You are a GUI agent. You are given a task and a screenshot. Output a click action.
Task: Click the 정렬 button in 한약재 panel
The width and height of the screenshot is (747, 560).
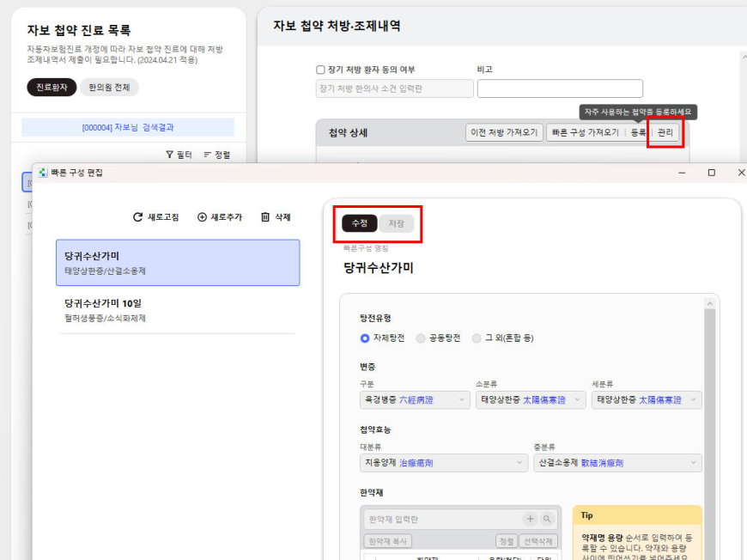tap(506, 541)
